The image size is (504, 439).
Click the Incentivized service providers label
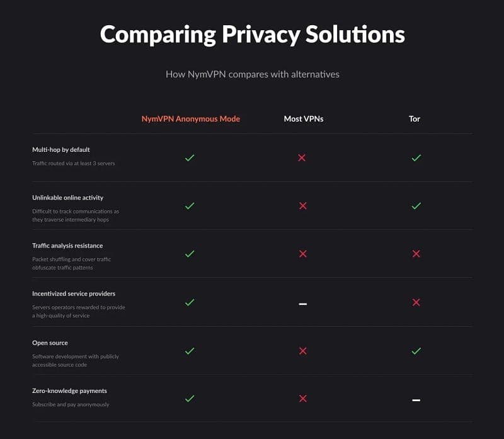[x=74, y=294]
